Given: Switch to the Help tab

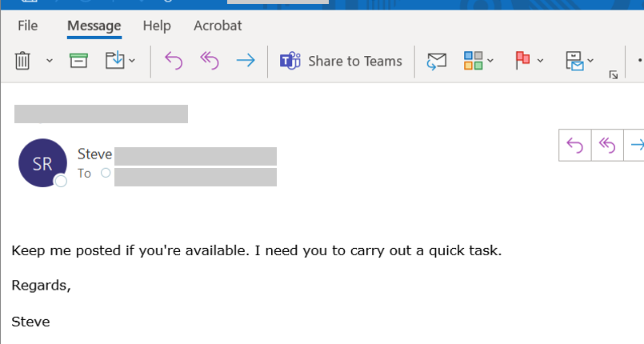Looking at the screenshot, I should (157, 26).
